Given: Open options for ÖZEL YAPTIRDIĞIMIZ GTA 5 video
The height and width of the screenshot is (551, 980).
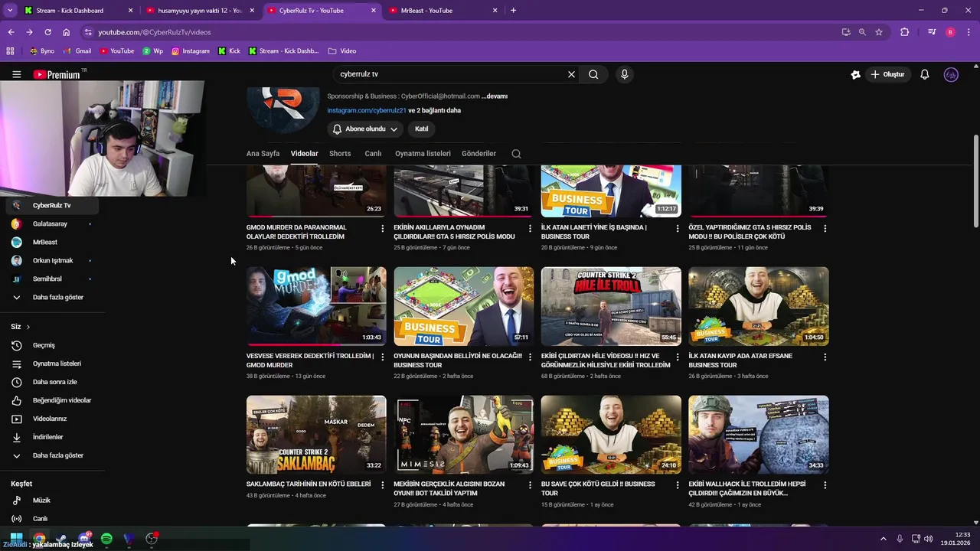Looking at the screenshot, I should click(x=825, y=228).
